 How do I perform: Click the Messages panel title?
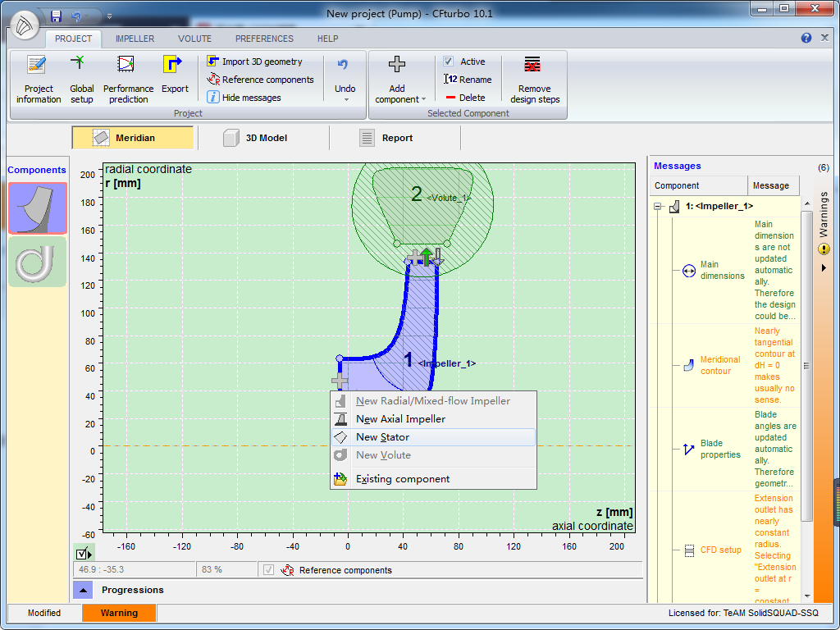coord(677,166)
